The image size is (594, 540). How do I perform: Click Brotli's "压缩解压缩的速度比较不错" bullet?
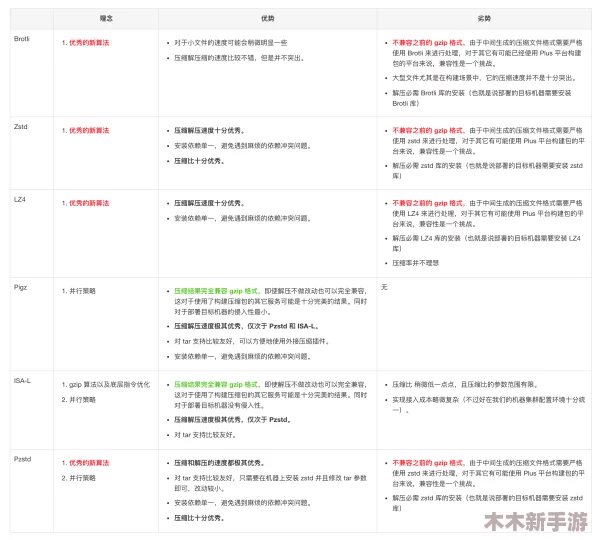[x=239, y=58]
